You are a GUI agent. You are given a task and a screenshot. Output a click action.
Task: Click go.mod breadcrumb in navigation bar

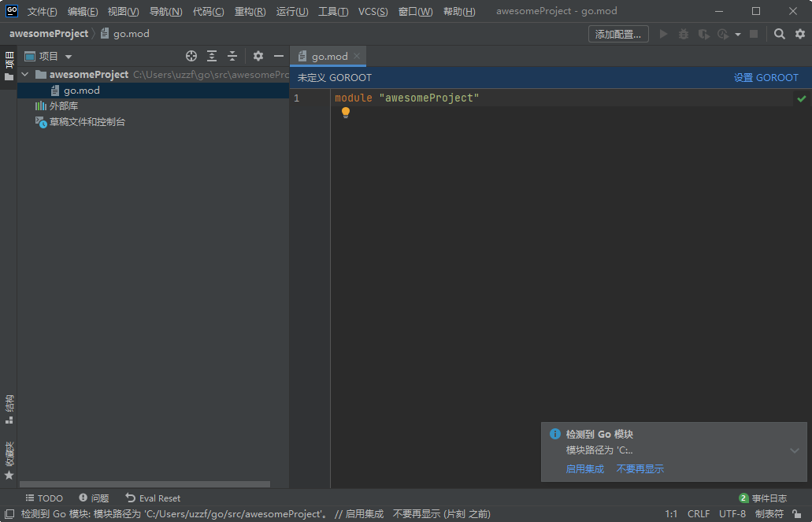coord(125,34)
